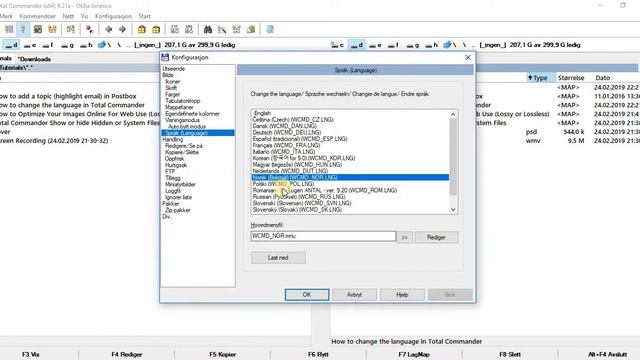
Task: Select Utseende in the configuration tree
Action: point(173,69)
